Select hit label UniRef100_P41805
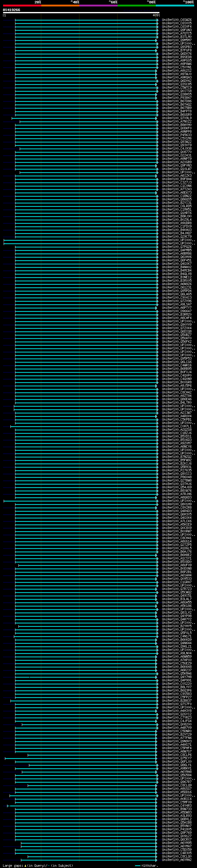 click(177, 829)
